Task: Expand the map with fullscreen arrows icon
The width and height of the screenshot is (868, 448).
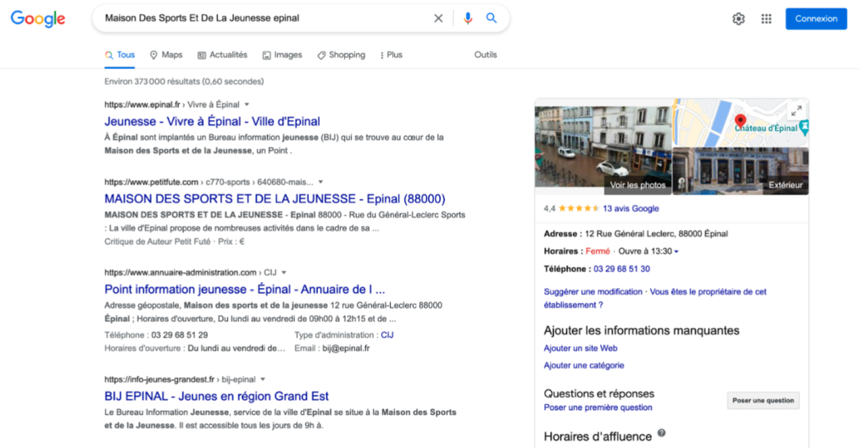Action: (x=796, y=111)
